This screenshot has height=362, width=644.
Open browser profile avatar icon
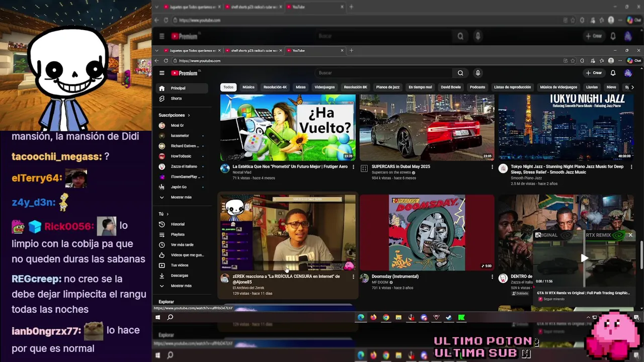click(611, 61)
